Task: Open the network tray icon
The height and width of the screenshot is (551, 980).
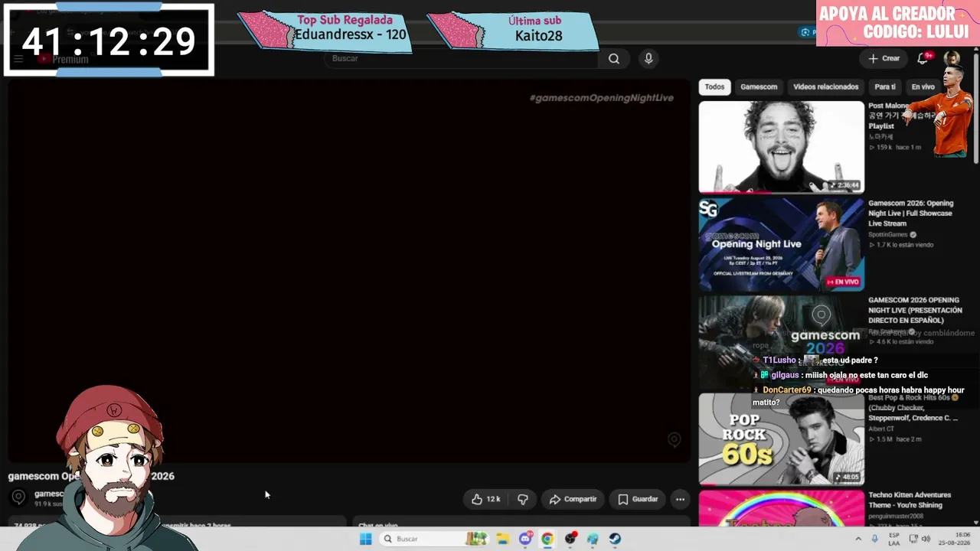Action: 913,539
